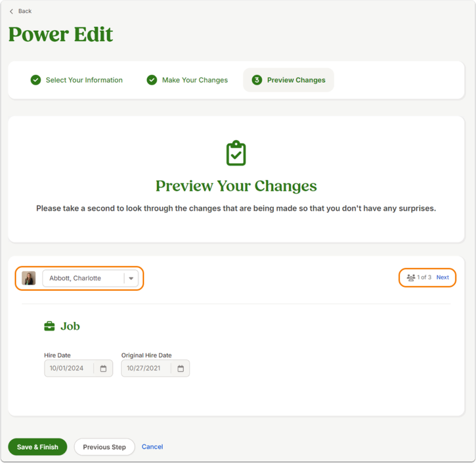Click Next to view next employee
This screenshot has width=476, height=463.
tap(443, 277)
